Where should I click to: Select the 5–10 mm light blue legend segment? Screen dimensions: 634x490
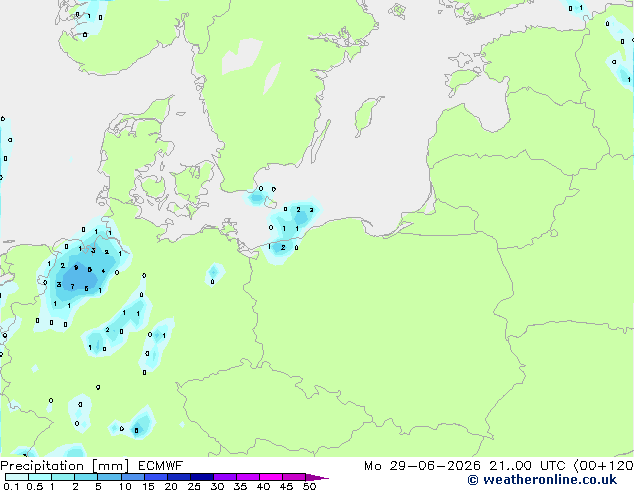pyautogui.click(x=109, y=477)
